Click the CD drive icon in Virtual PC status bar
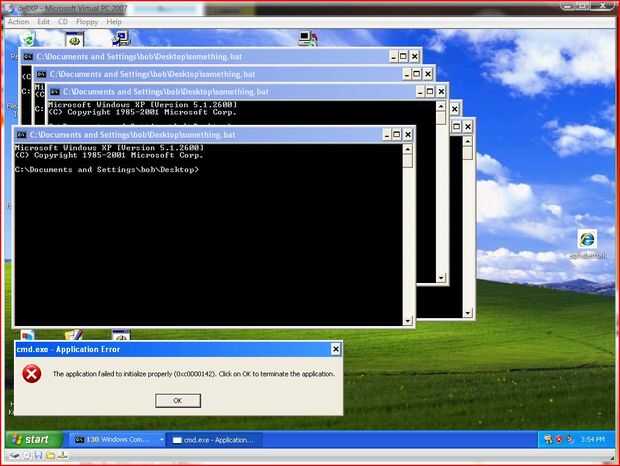This screenshot has height=466, width=620. pos(27,456)
